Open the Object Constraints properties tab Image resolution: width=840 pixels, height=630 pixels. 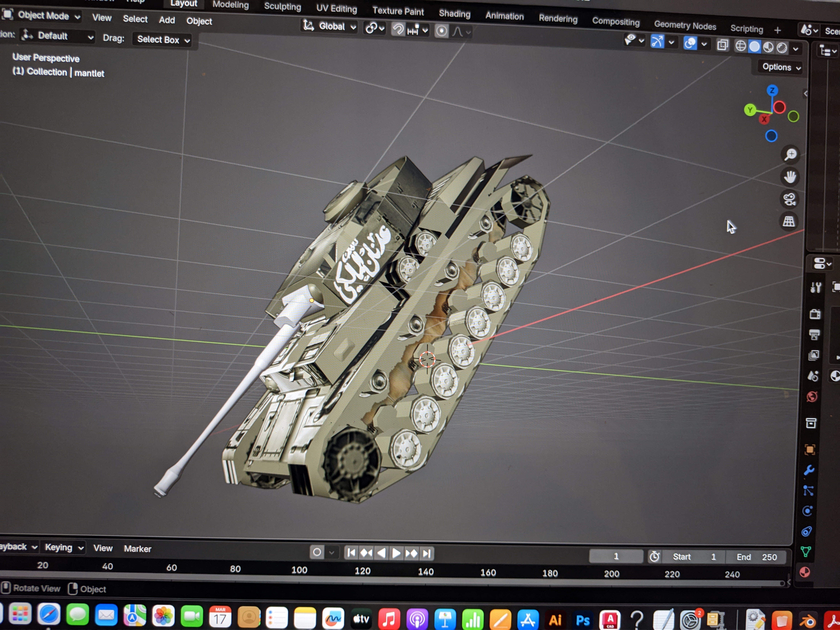(x=807, y=531)
